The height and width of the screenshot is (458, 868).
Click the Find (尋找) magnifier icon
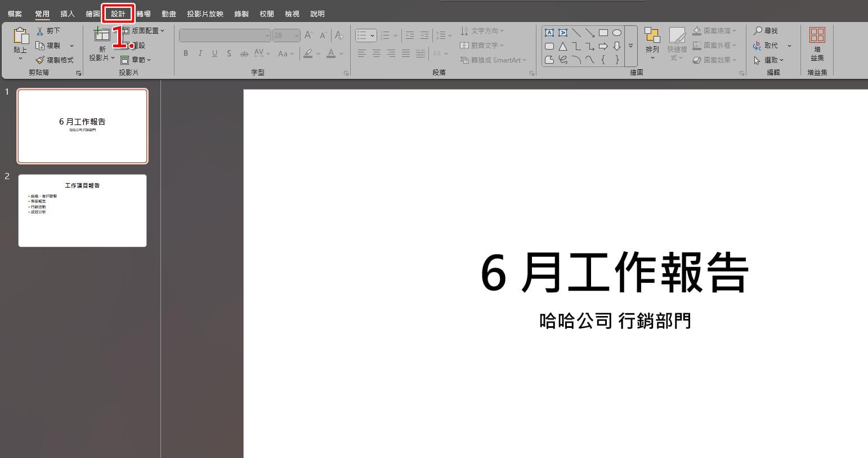point(758,31)
